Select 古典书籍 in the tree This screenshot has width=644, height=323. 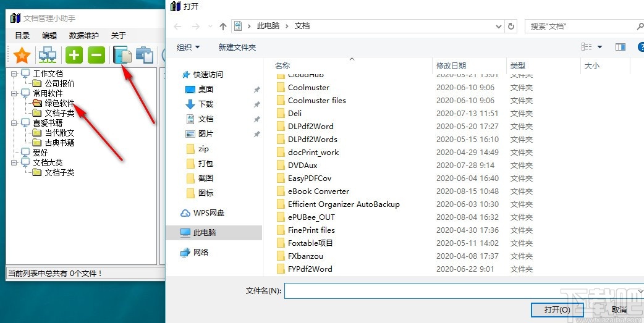click(x=59, y=143)
